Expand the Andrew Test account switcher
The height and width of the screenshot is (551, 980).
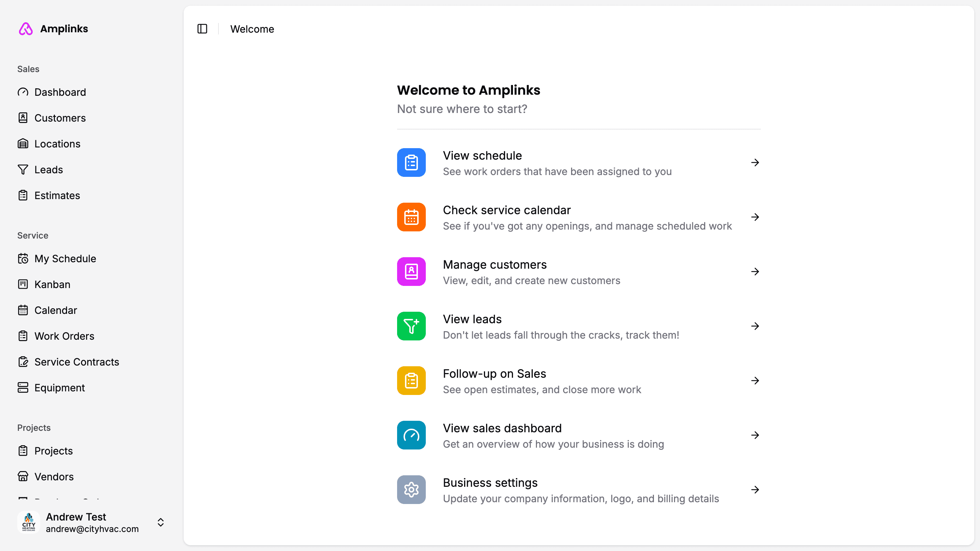tap(161, 522)
